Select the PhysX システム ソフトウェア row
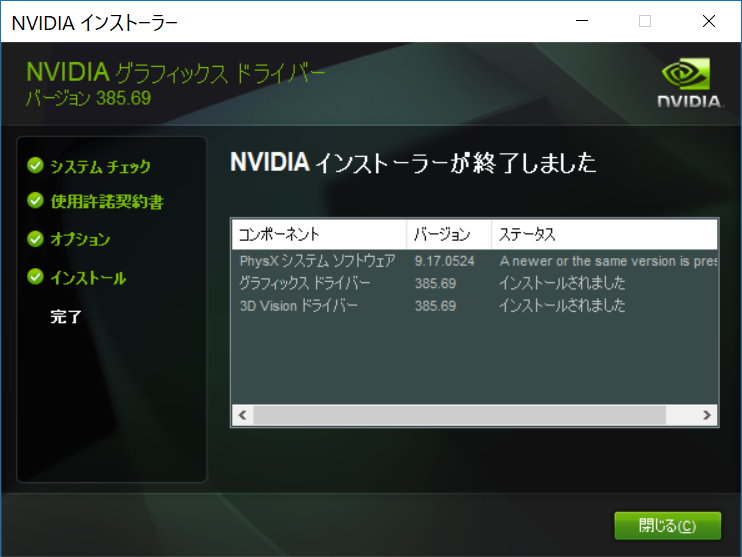742x557 pixels. (x=475, y=261)
